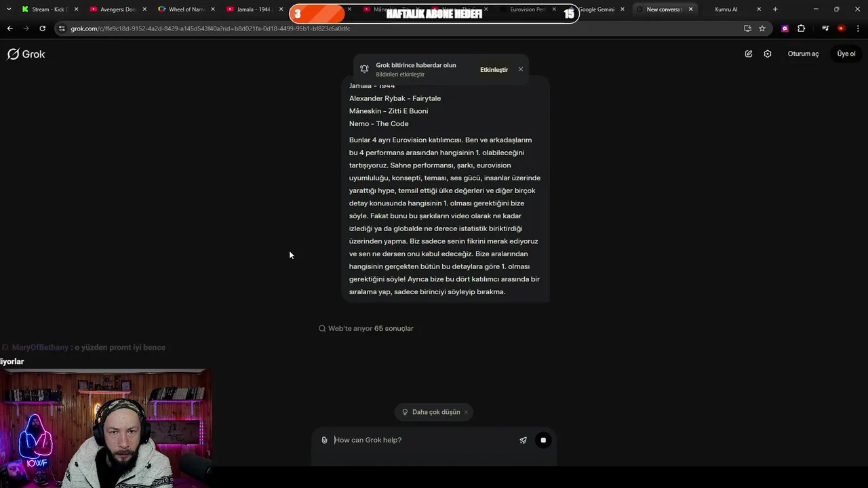Viewport: 868px width, 488px height.
Task: Click the web search magnifier icon
Action: pos(322,328)
